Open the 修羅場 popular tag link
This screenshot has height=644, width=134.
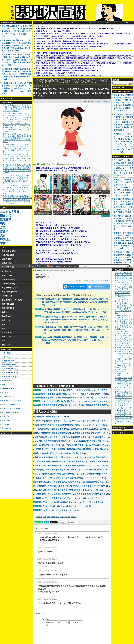(x=4, y=232)
